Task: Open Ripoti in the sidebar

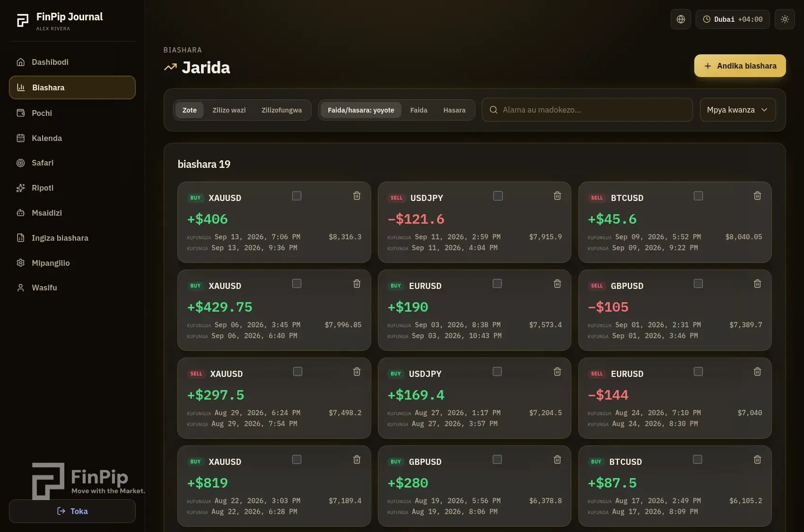Action: pos(72,188)
